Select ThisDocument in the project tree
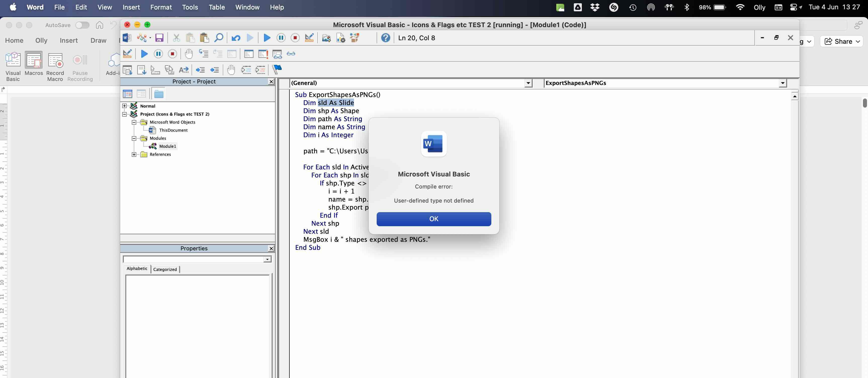 click(173, 130)
